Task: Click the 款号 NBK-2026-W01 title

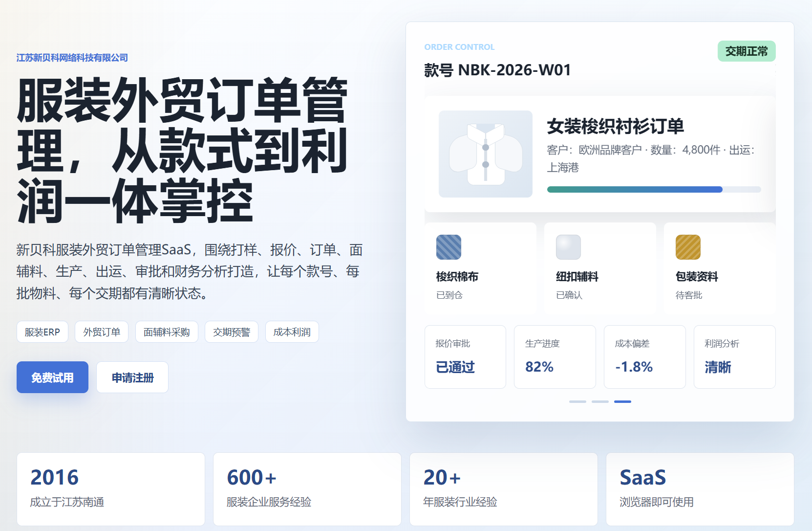Action: 497,70
